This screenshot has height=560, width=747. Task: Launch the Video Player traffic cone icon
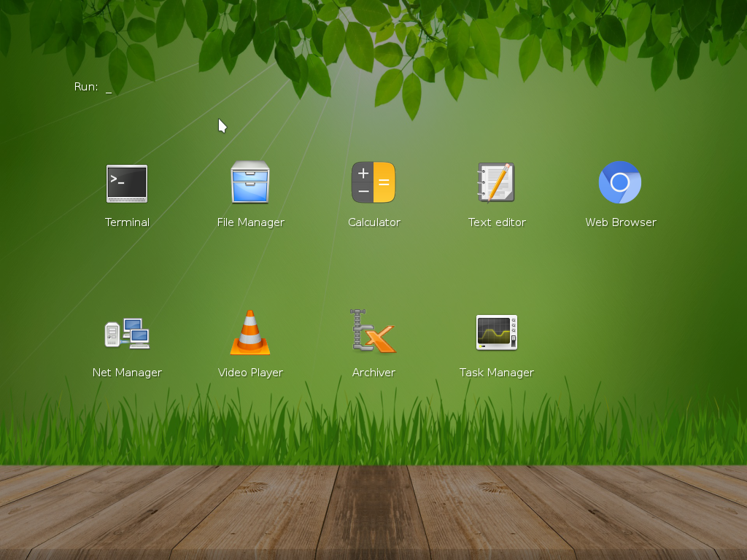[x=250, y=332]
